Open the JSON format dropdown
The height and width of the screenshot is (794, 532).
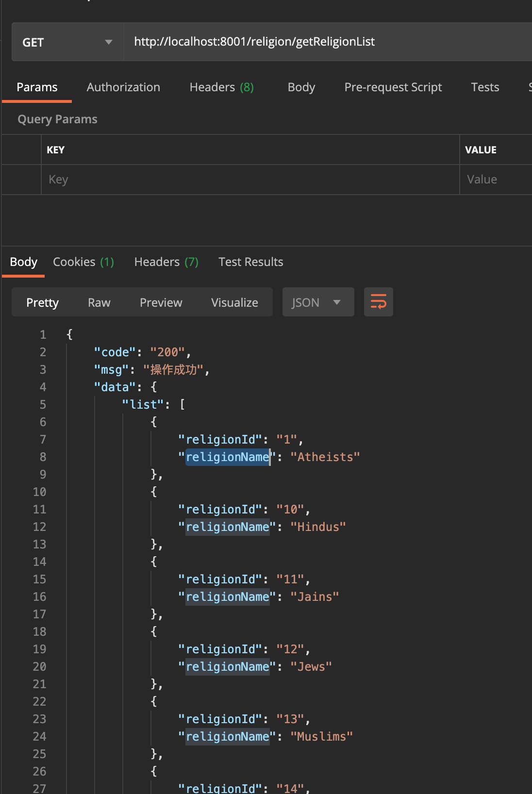click(x=318, y=302)
